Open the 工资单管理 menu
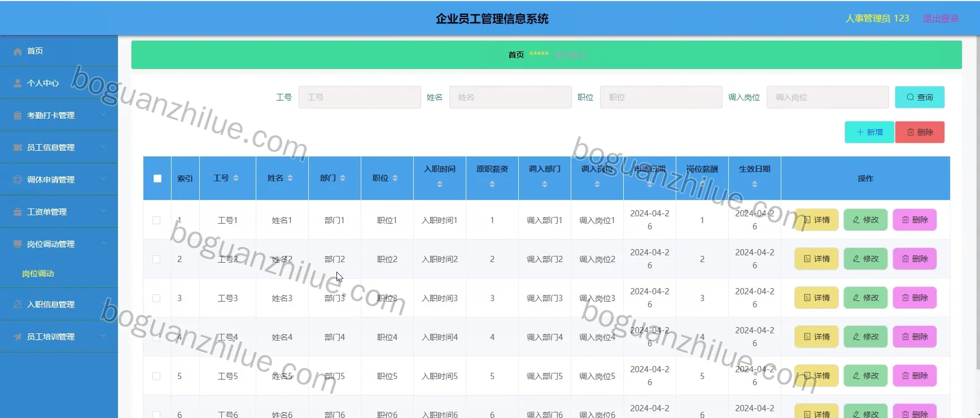The height and width of the screenshot is (418, 980). 59,212
